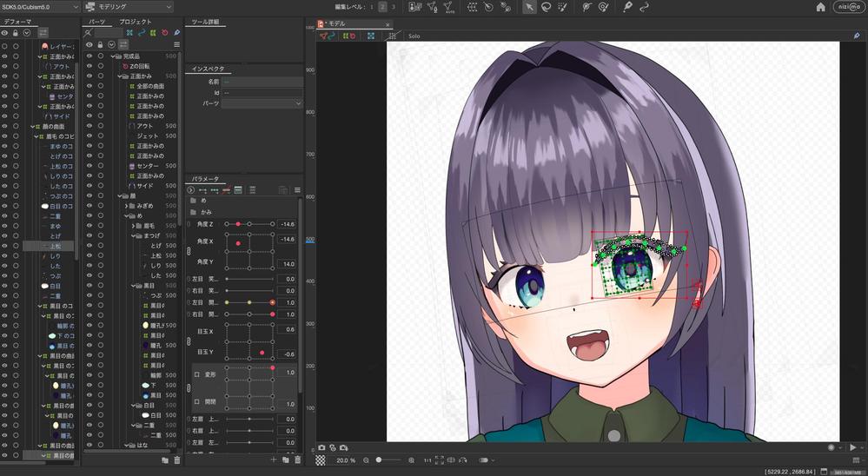Enable the 開閉 checkbox in the Parameter panel
The width and height of the screenshot is (868, 476).
[x=197, y=402]
